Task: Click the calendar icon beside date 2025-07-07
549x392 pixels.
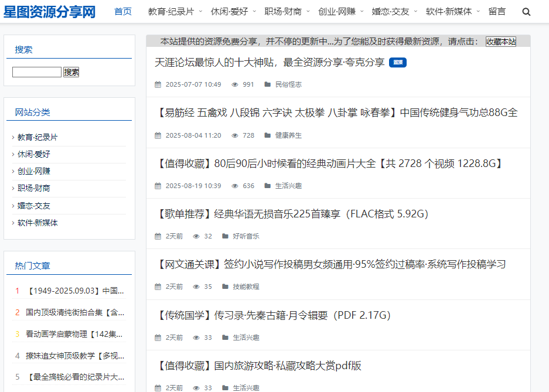Action: click(x=157, y=84)
